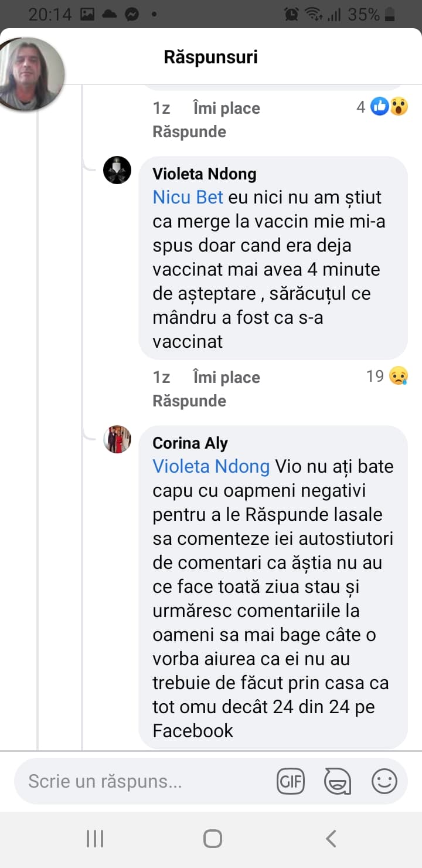Open Violeta Ndong's author name

click(x=204, y=174)
